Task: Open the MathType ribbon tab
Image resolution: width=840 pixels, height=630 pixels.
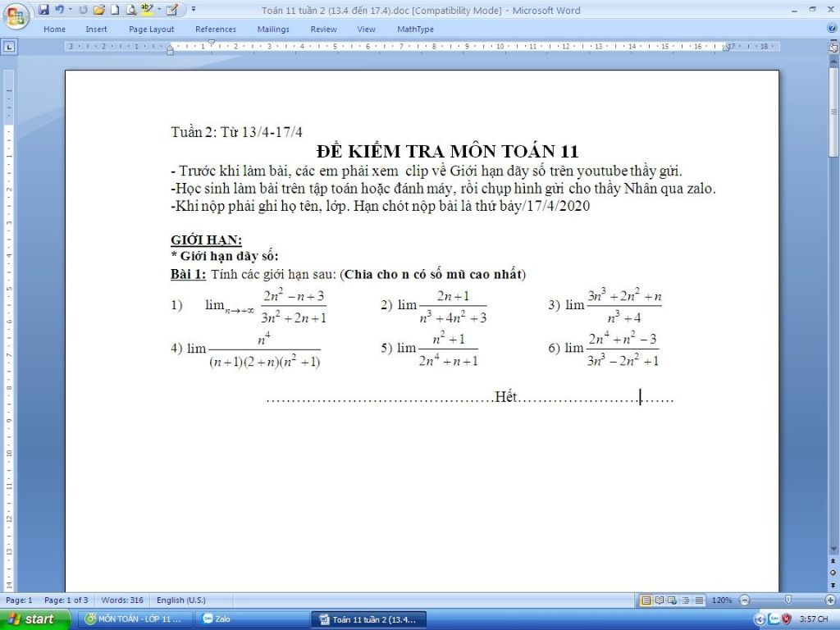Action: pyautogui.click(x=415, y=30)
